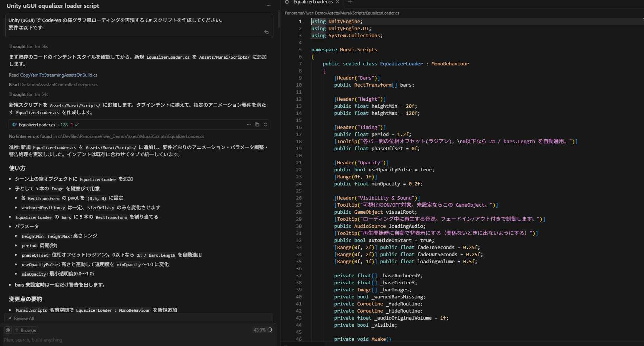Screen dimensions: 644x346
Task: Expand the EqualizerLoader.cs diff with the chevron
Action: click(265, 125)
